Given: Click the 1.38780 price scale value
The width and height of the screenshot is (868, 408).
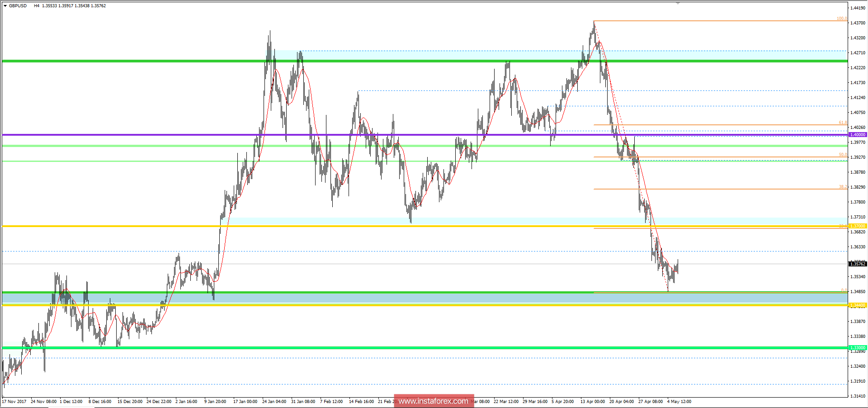Looking at the screenshot, I should [858, 172].
